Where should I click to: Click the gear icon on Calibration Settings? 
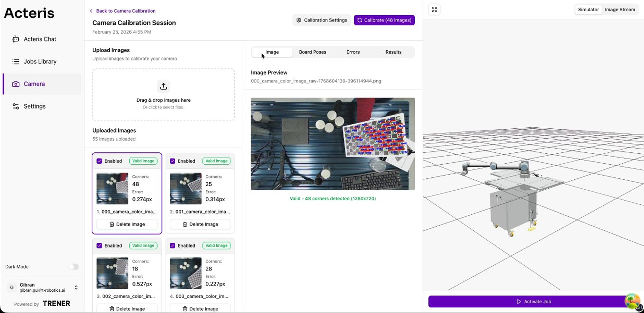tap(299, 20)
